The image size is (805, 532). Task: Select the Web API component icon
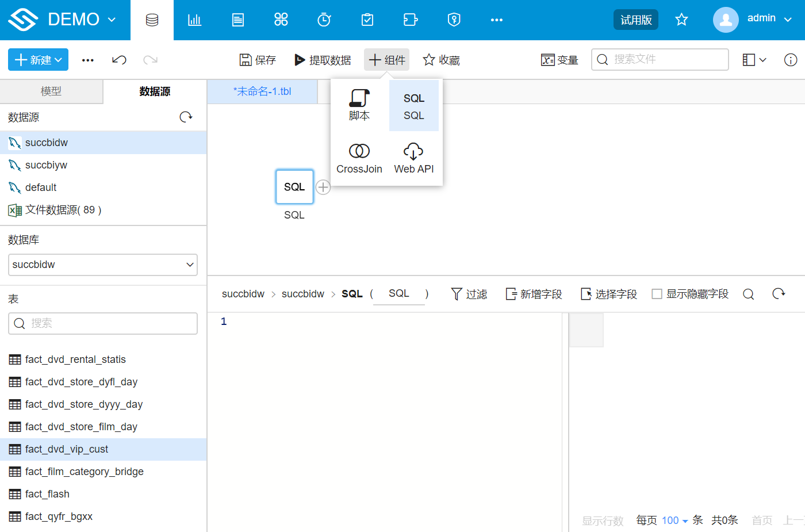(413, 157)
